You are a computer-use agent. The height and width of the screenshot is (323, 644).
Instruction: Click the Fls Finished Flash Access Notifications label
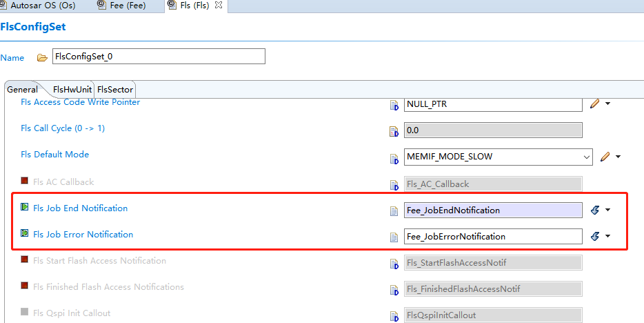(x=108, y=287)
